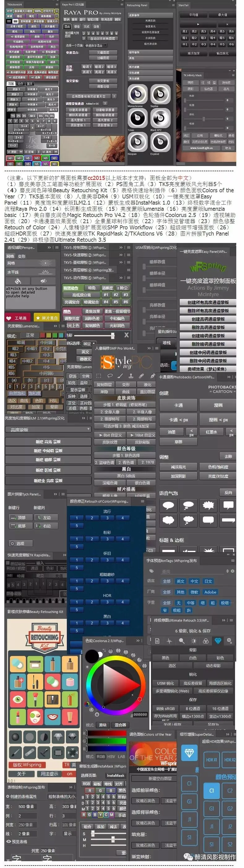Screen dimensions: 244x868
Task: Click the 卡通 button in Photobacks Cartoon
Action: (178, 405)
